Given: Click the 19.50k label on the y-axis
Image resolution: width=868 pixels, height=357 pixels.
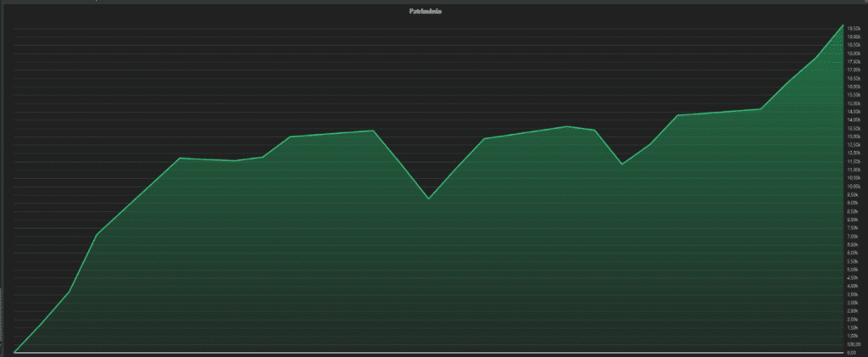Looking at the screenshot, I should point(853,28).
